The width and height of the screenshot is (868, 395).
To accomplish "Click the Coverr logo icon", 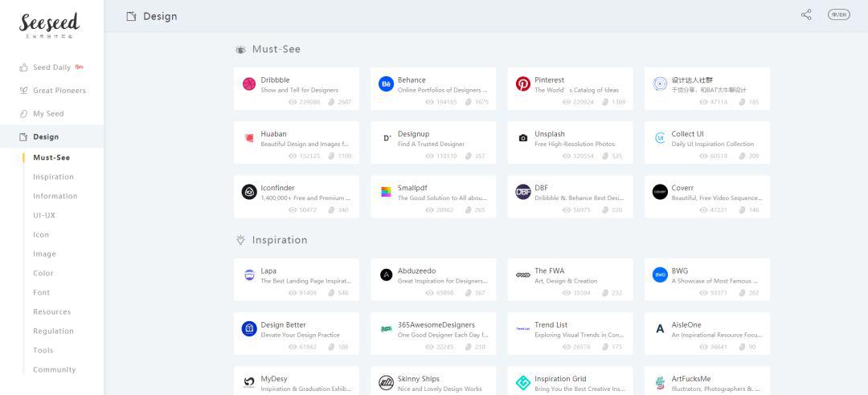I will (660, 192).
